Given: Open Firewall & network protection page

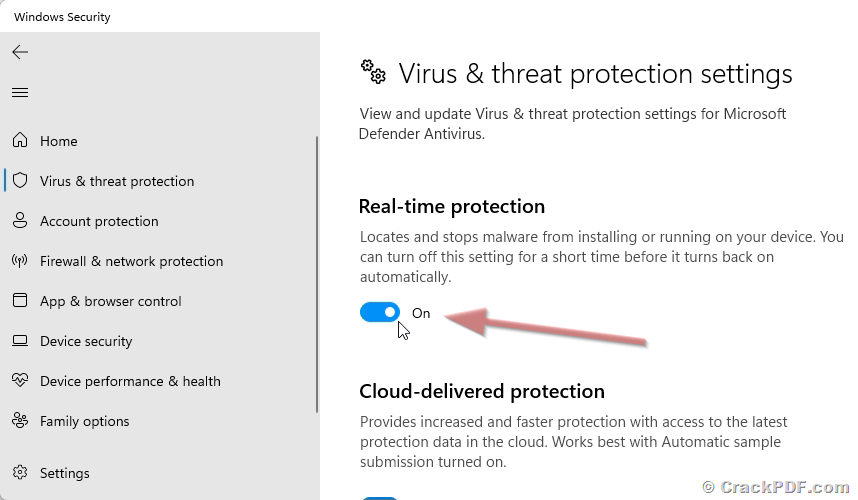Looking at the screenshot, I should [131, 261].
